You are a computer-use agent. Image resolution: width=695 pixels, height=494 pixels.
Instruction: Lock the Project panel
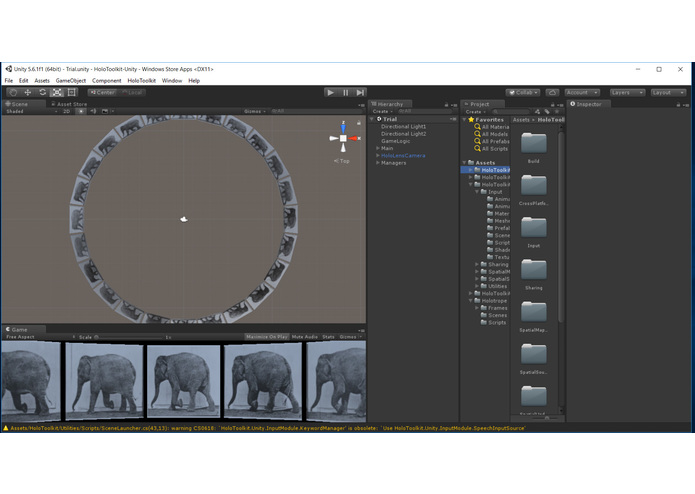[553, 105]
